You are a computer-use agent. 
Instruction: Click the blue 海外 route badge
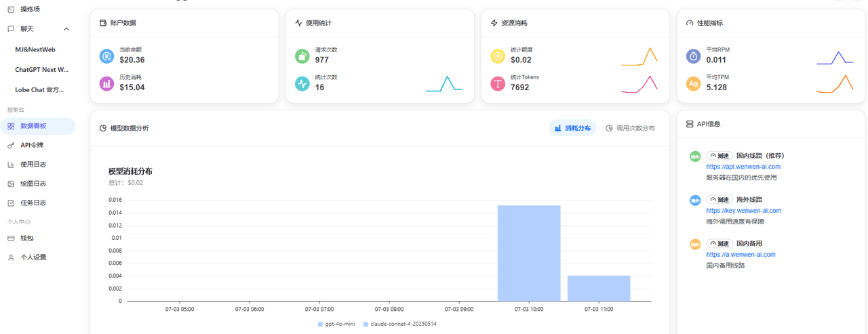pos(695,201)
